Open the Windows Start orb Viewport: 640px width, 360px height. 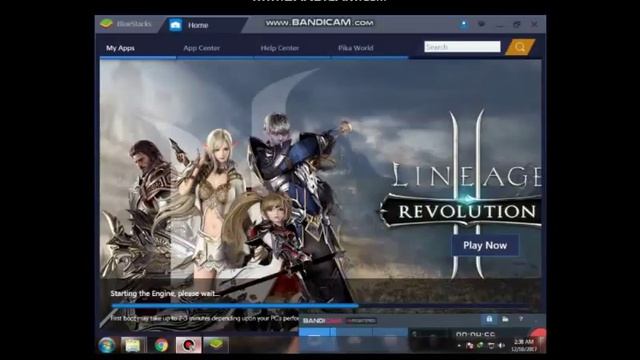pos(107,345)
